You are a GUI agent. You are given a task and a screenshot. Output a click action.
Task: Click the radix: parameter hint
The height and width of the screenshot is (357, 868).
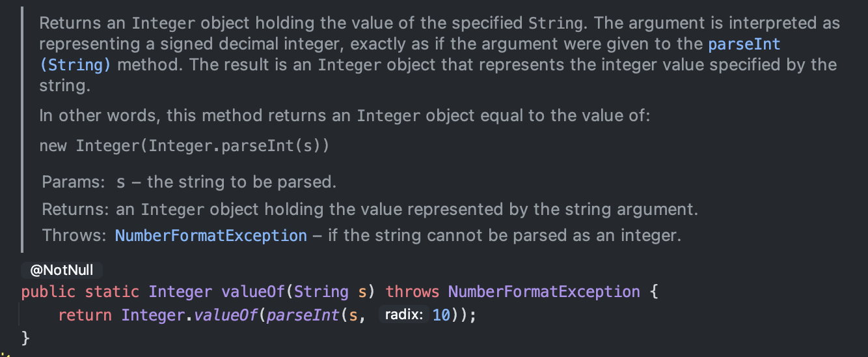pos(404,315)
